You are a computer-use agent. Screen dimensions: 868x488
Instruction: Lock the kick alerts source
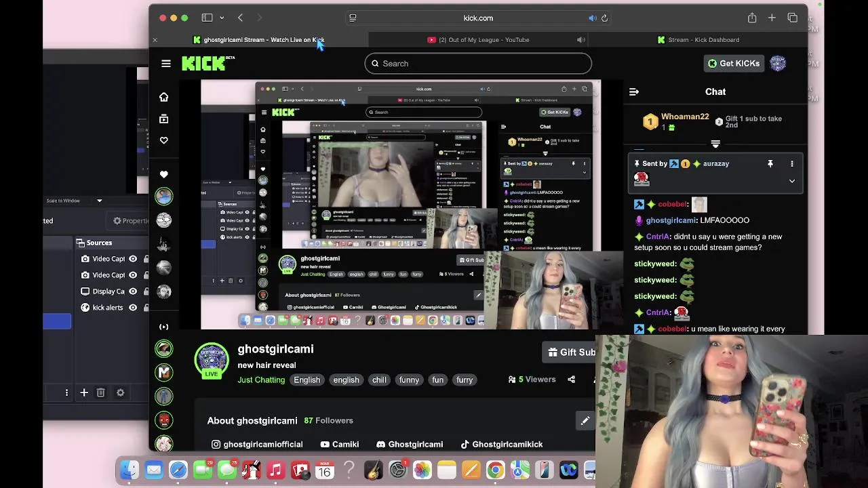(x=146, y=308)
